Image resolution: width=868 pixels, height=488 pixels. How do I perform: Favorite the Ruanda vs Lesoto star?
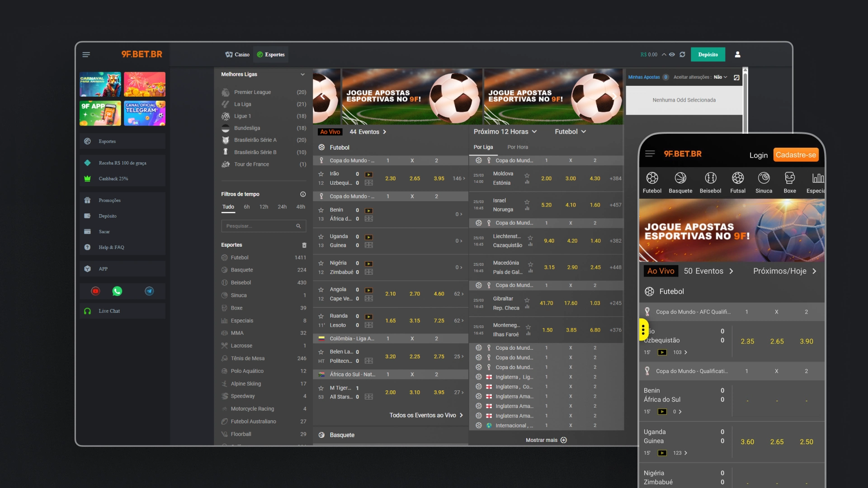[321, 316]
